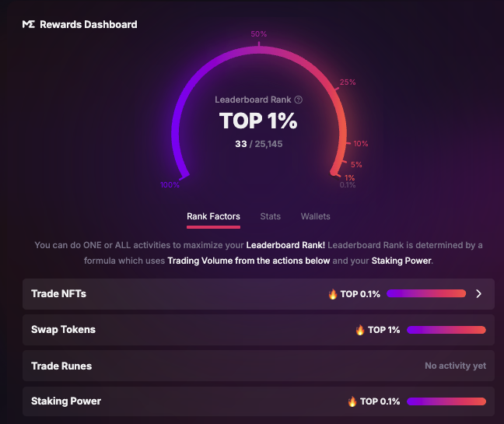Click the TOP 0.1% text in Staking Power row
The image size is (504, 424).
click(x=380, y=401)
